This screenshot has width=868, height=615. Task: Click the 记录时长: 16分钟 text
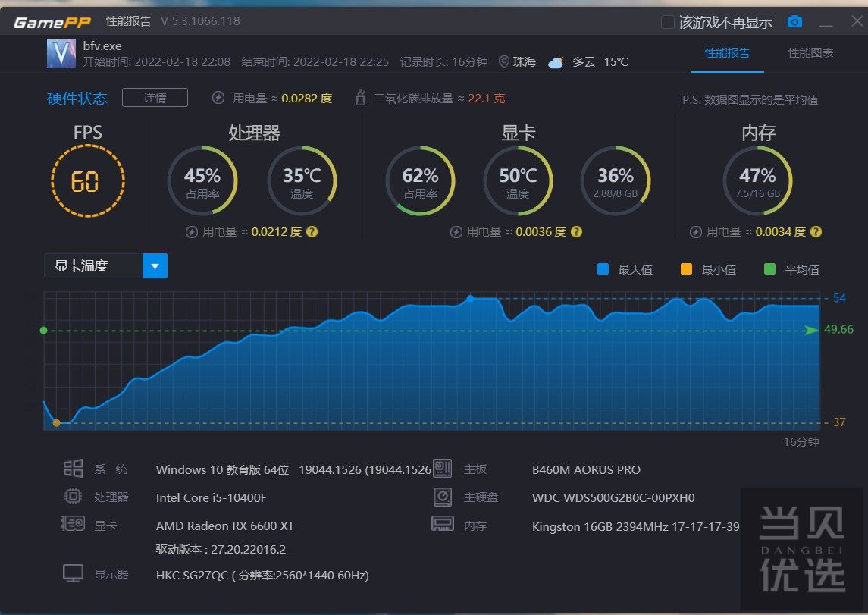(444, 62)
